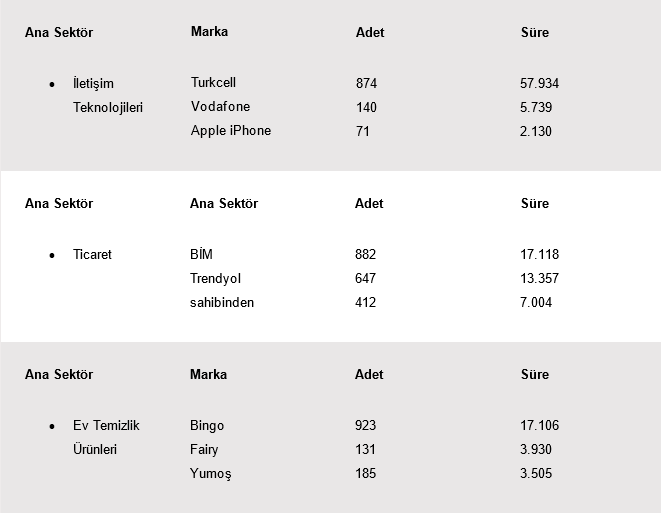Click the Turkcell brand cell
The image size is (661, 513).
(x=213, y=83)
